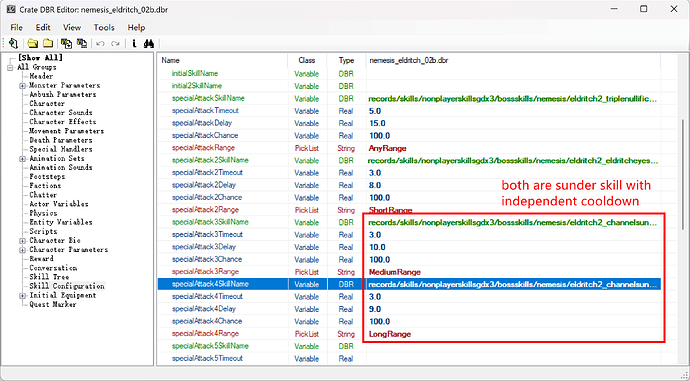Select the Skill Configuration group
The image size is (690, 381).
pos(66,286)
